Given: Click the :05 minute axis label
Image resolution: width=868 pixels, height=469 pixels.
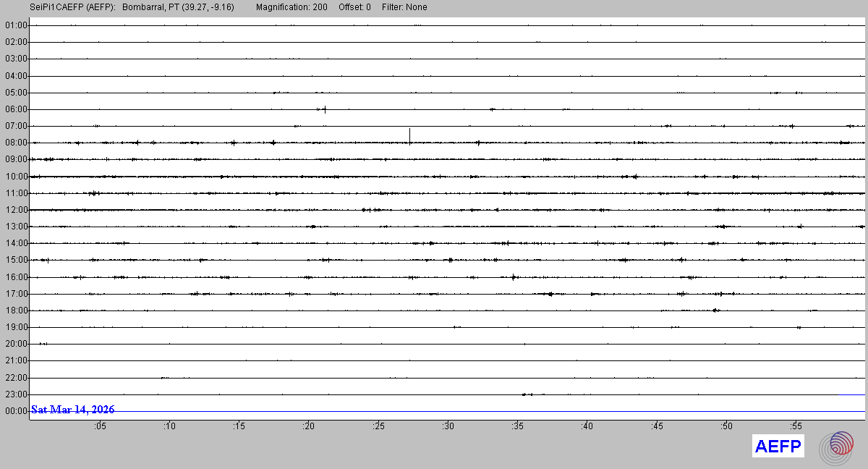Looking at the screenshot, I should 100,426.
